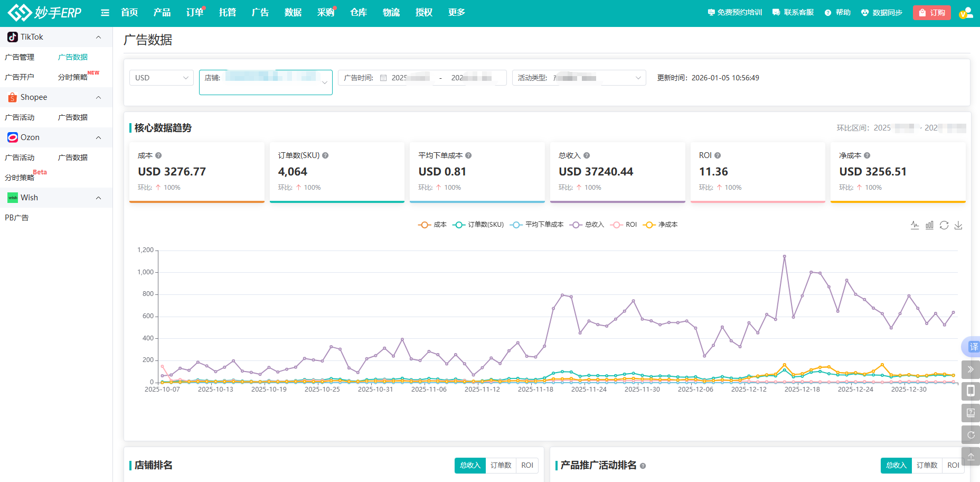980x482 pixels.
Task: Switch chart to line view icon
Action: pos(915,225)
